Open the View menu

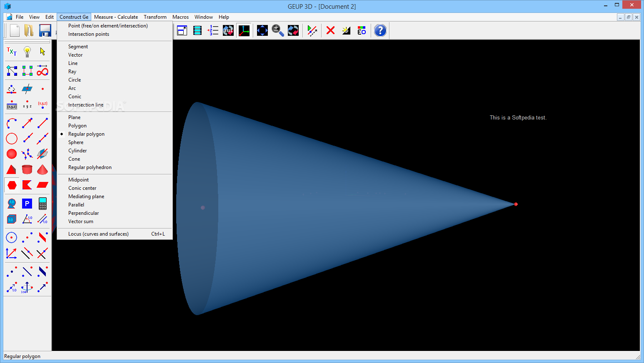pyautogui.click(x=34, y=17)
